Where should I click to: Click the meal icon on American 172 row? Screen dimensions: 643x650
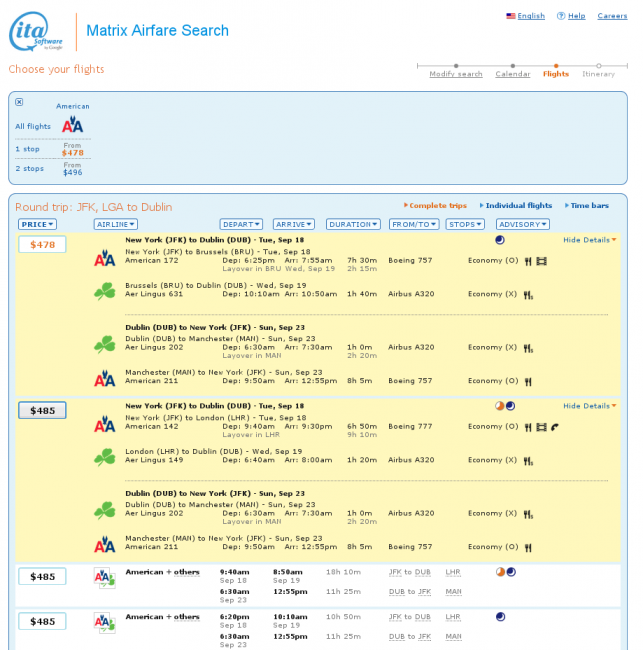coord(528,260)
